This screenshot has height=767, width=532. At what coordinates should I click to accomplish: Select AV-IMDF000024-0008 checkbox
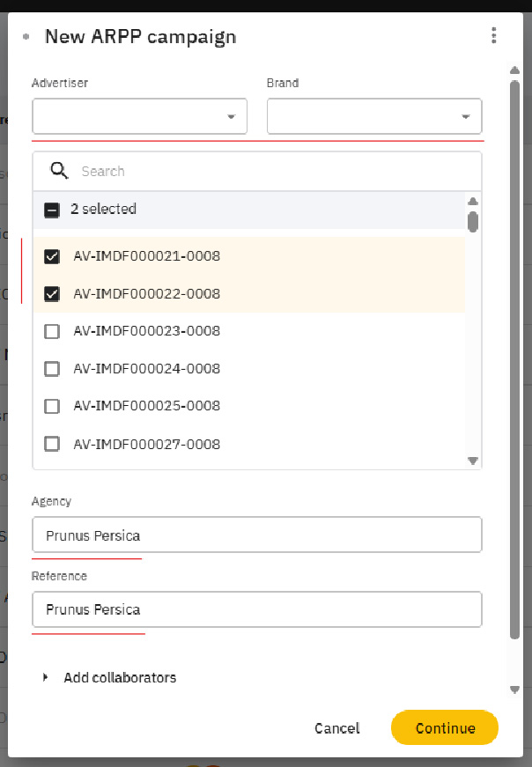pos(52,369)
